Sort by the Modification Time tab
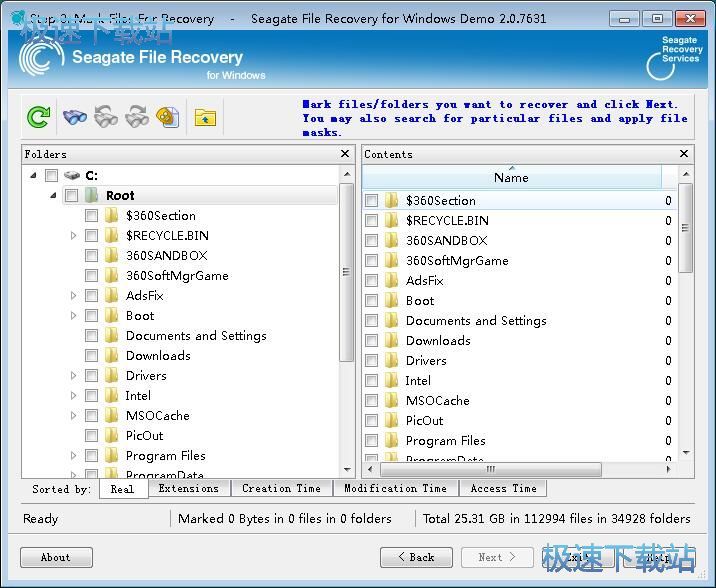716x588 pixels. point(395,488)
